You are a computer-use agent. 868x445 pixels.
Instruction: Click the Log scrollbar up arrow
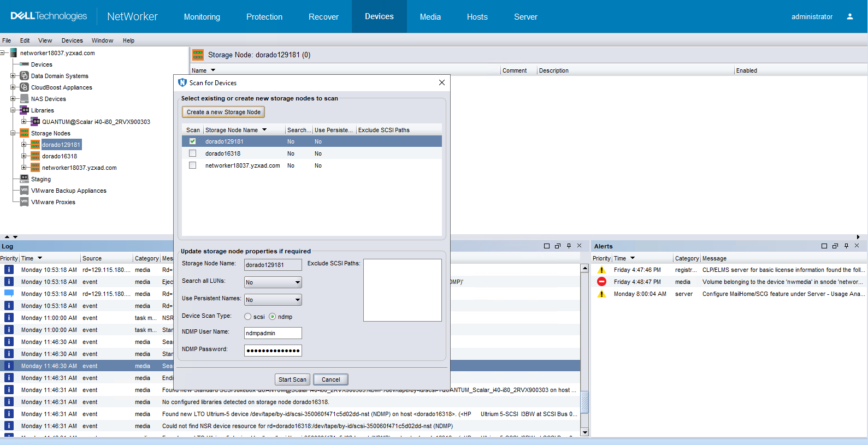point(584,268)
